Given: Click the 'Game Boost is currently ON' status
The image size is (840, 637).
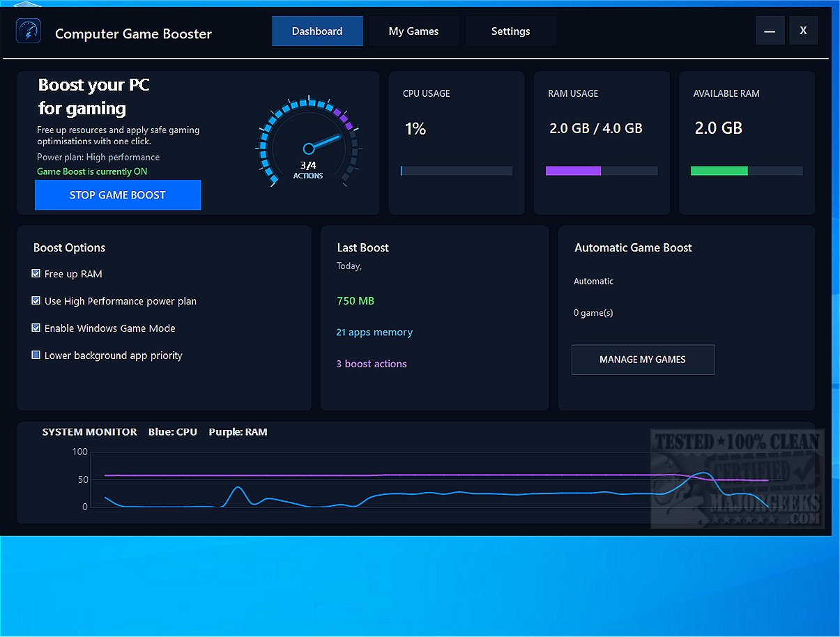Looking at the screenshot, I should tap(92, 171).
